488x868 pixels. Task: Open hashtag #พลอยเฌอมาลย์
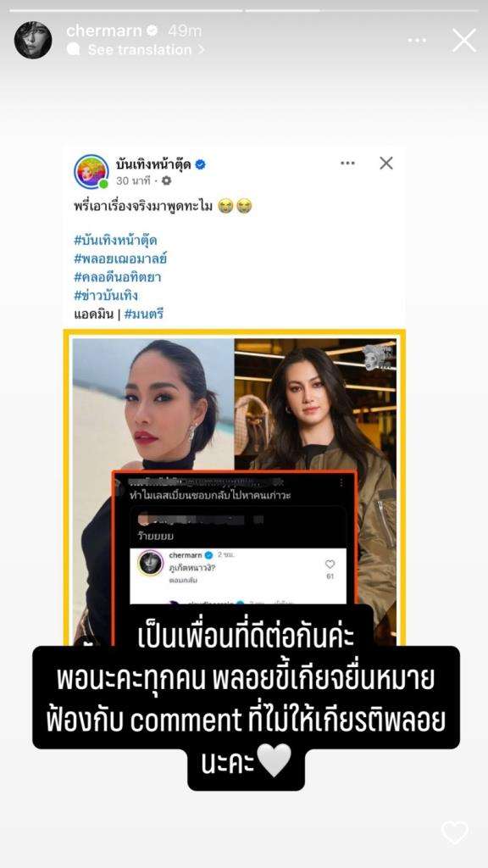click(120, 259)
